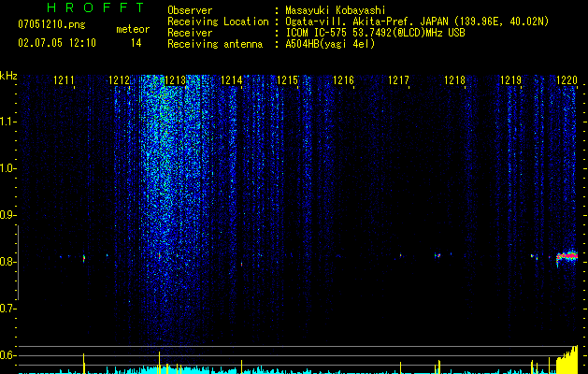The image size is (588, 374).
Task: Click the 1215 time marker
Action: click(x=287, y=79)
